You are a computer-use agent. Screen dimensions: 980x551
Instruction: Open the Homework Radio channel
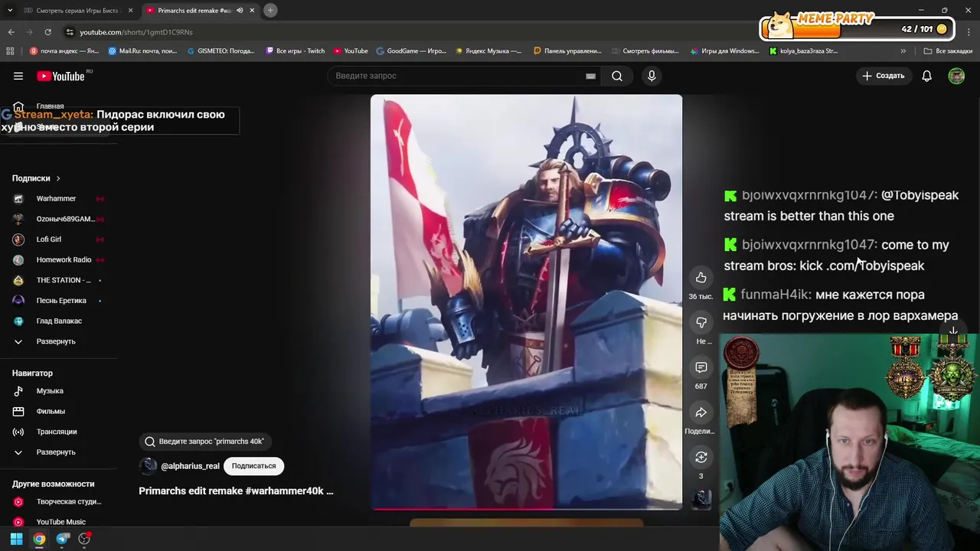coord(64,260)
